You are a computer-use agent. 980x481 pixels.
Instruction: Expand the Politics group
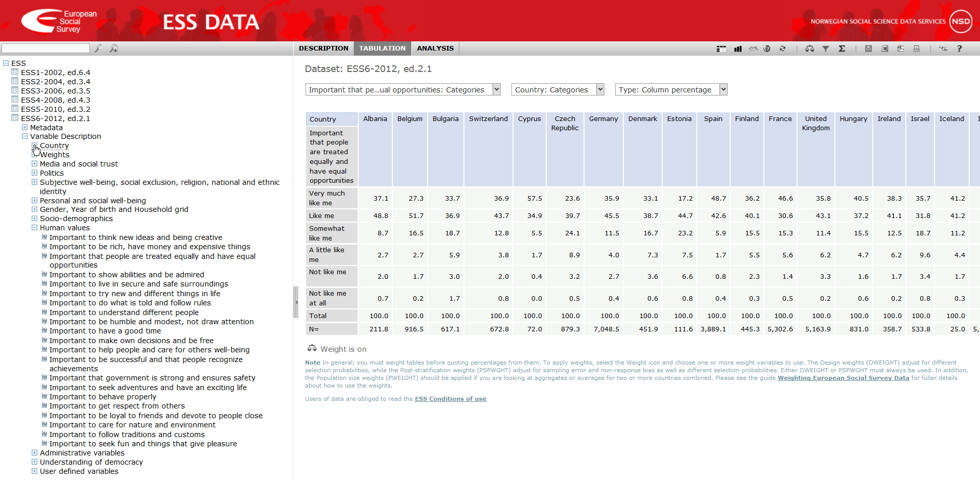pos(34,173)
